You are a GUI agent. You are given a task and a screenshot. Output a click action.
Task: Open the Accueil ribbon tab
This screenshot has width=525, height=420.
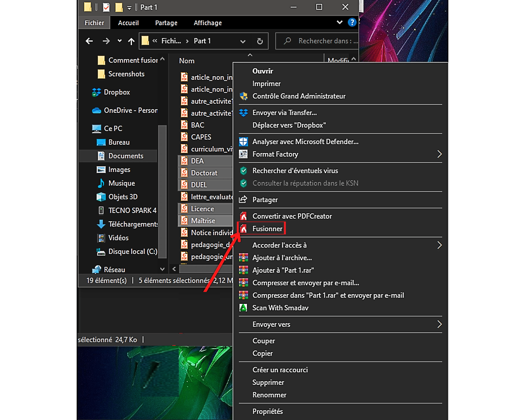[128, 23]
